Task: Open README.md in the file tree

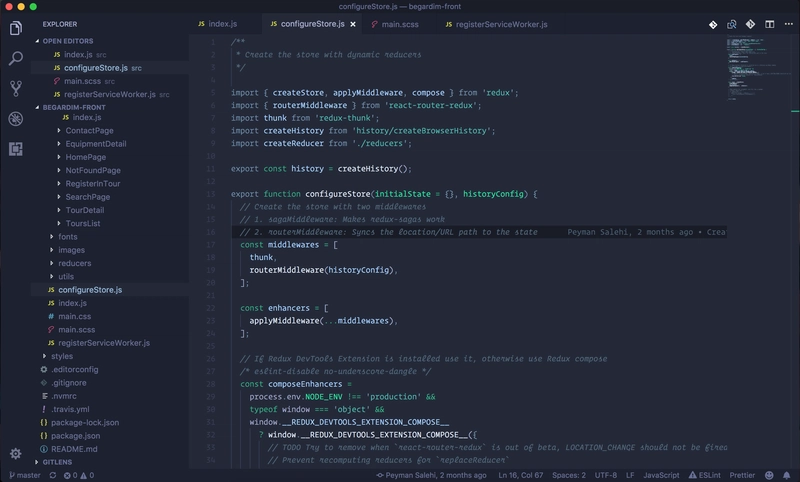Action: 74,449
